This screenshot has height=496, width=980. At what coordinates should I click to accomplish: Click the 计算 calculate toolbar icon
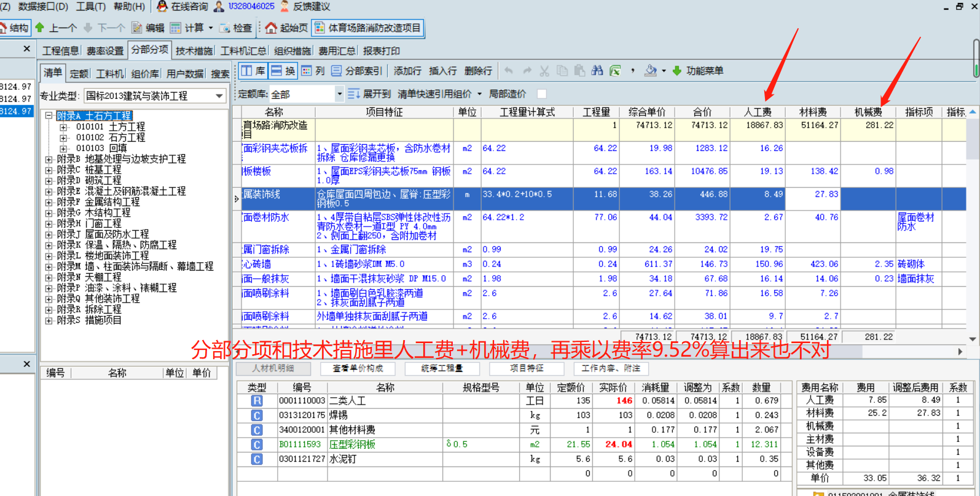176,28
